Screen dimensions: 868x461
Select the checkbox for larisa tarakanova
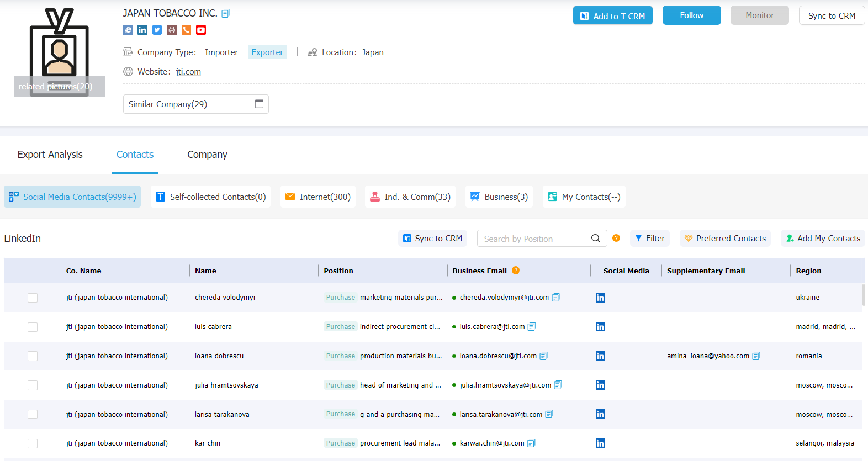pos(33,415)
